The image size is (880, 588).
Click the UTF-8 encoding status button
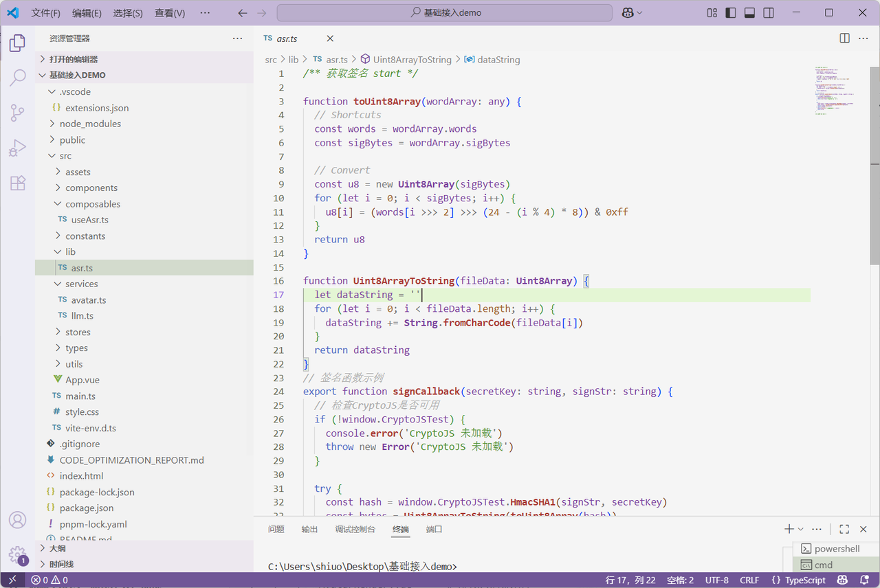tap(716, 580)
